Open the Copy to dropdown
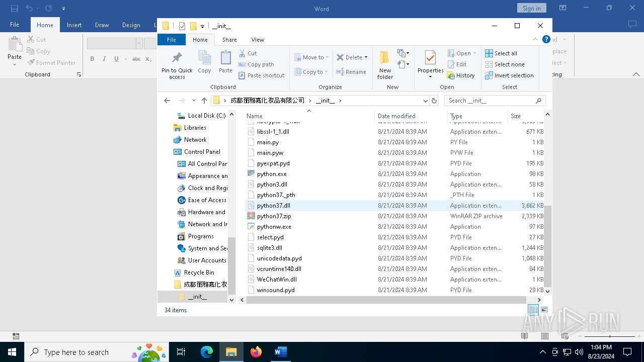644x362 pixels. coord(311,72)
